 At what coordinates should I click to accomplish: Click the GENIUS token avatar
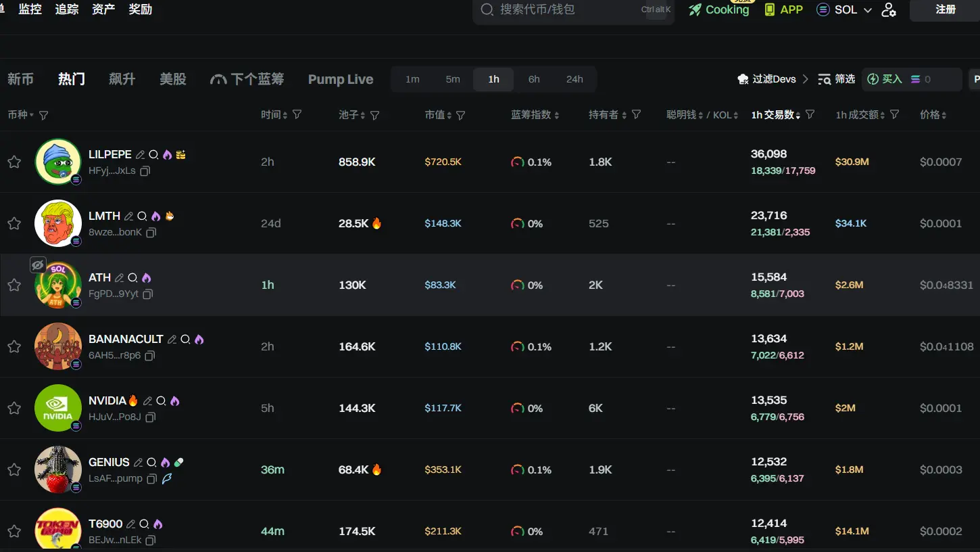[x=58, y=469]
